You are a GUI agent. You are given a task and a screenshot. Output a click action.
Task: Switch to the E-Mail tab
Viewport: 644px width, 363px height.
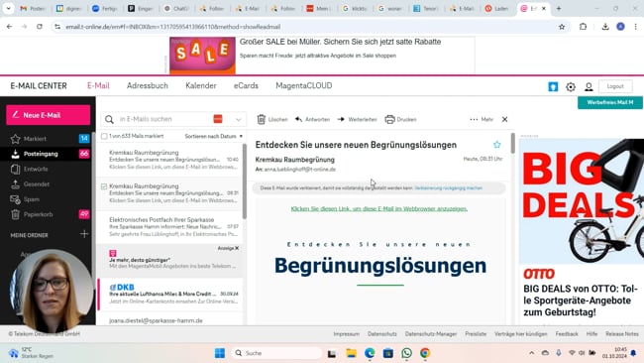[x=98, y=85]
